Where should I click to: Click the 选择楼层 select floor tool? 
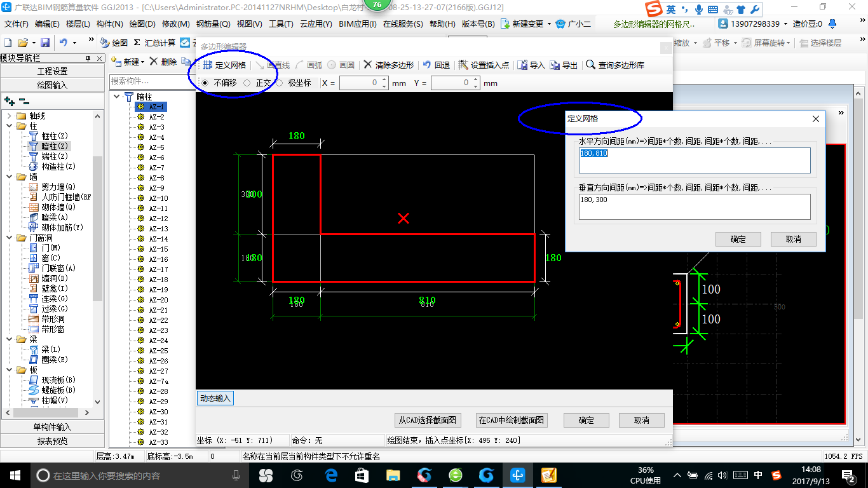(820, 43)
